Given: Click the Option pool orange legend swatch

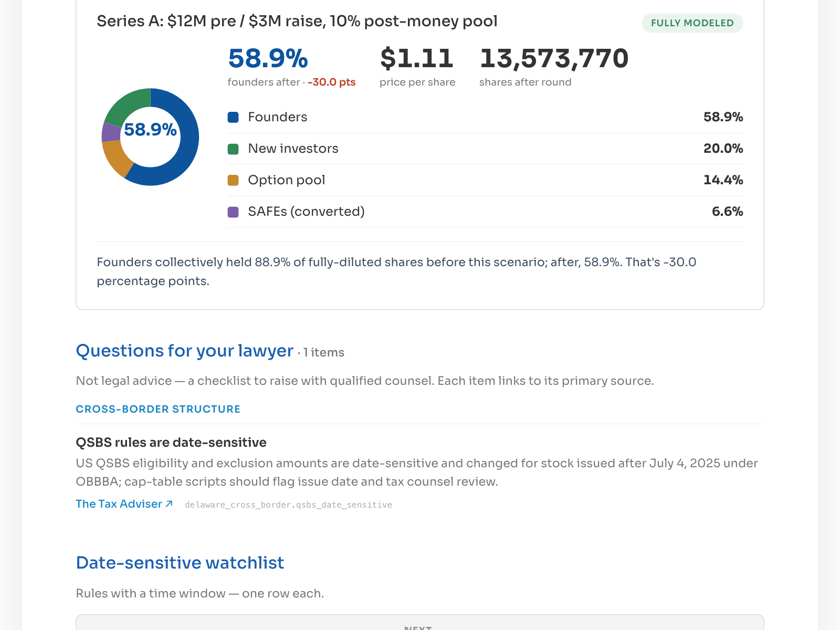Looking at the screenshot, I should point(233,181).
